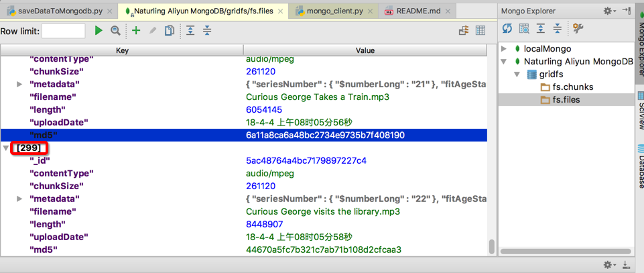Switch to table view icon
Viewport: 644px width, 273px height.
[480, 31]
